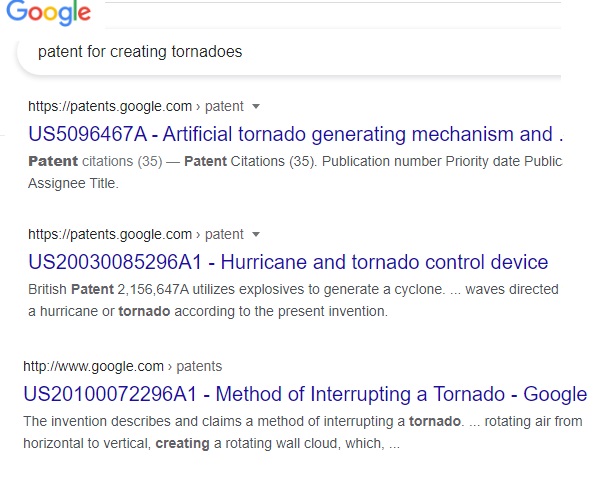Viewport: 603px width, 478px height.
Task: Open dropdown arrow beside second patents.google.com URL
Action: tap(256, 235)
